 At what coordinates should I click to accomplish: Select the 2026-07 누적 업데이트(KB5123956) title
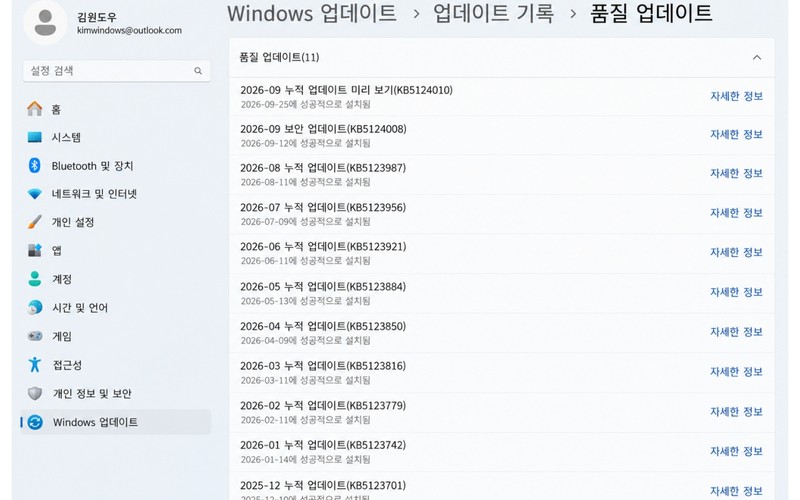pyautogui.click(x=323, y=208)
